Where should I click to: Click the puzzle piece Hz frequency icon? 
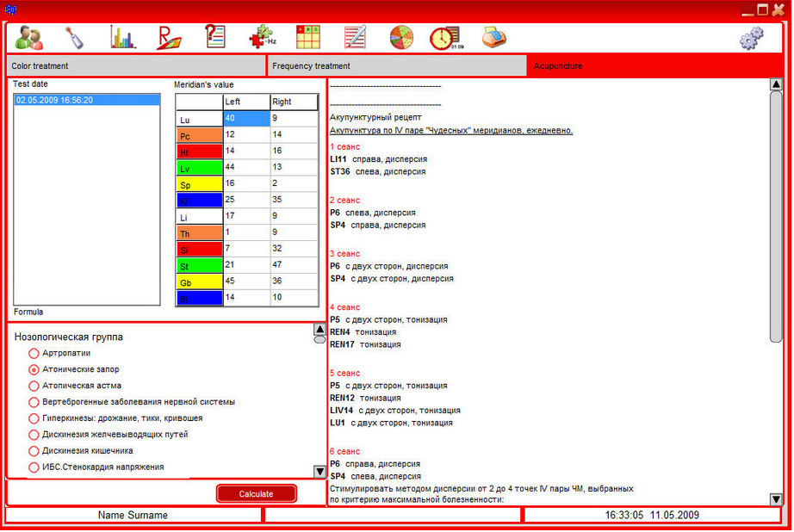coord(262,37)
